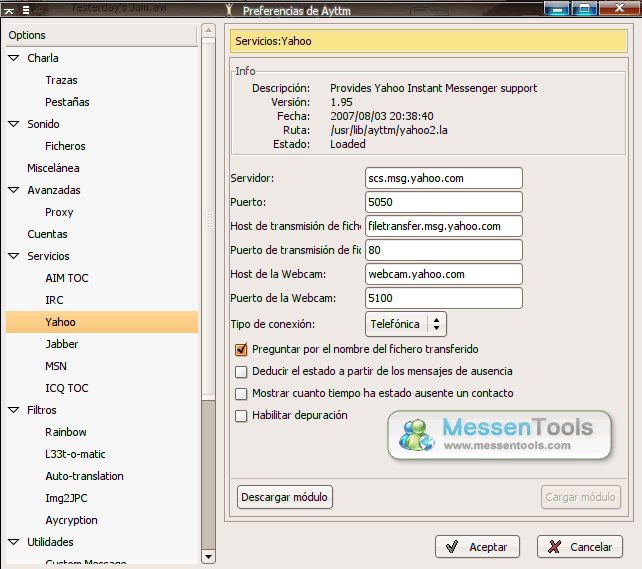Close the Preferencias de Ayttm window
The height and width of the screenshot is (569, 642).
[619, 8]
